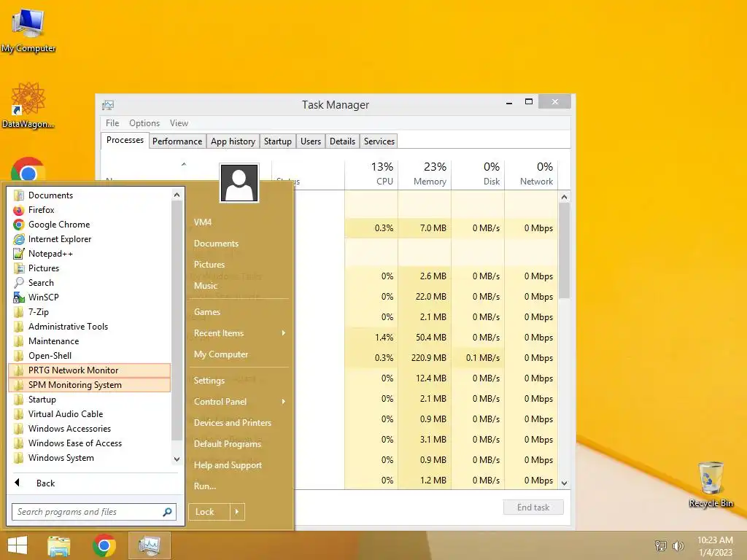The width and height of the screenshot is (747, 560).
Task: Open Internet Explorer icon in start menu
Action: coord(18,239)
